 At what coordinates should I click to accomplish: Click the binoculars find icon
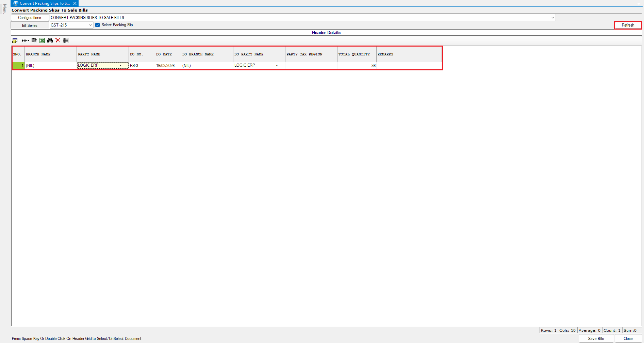click(50, 40)
